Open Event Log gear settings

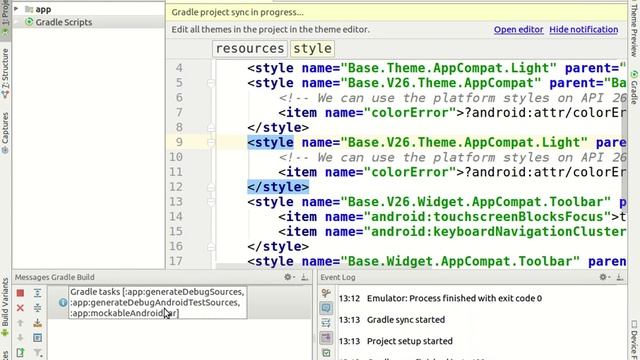point(604,277)
